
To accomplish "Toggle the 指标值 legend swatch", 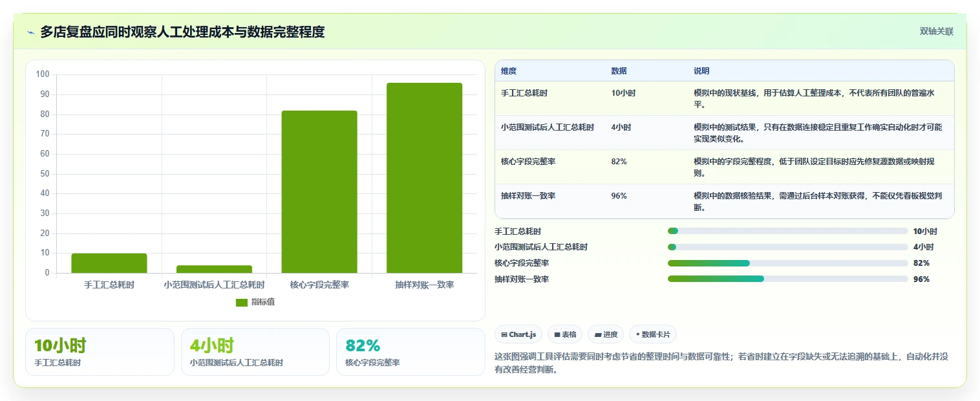I will point(242,303).
